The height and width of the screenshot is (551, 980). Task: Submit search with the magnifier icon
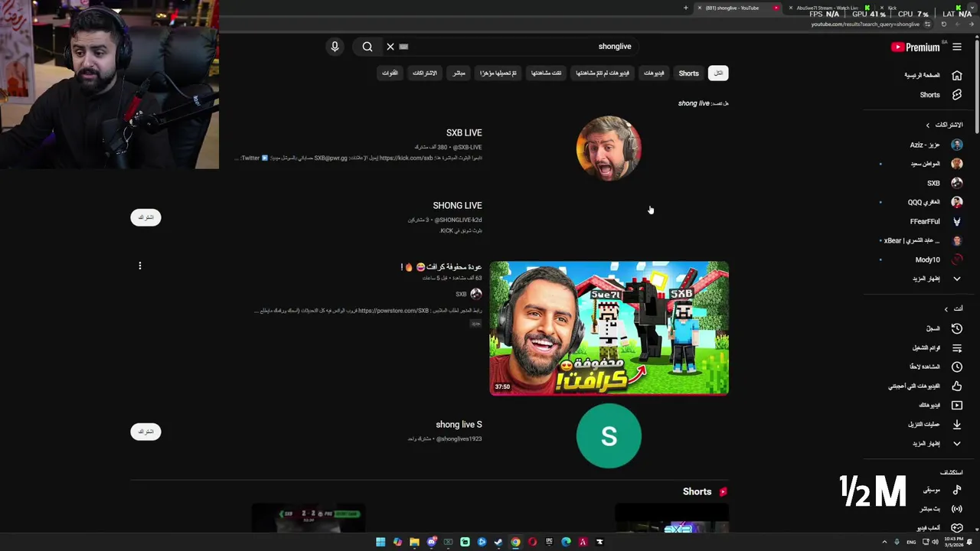point(367,47)
